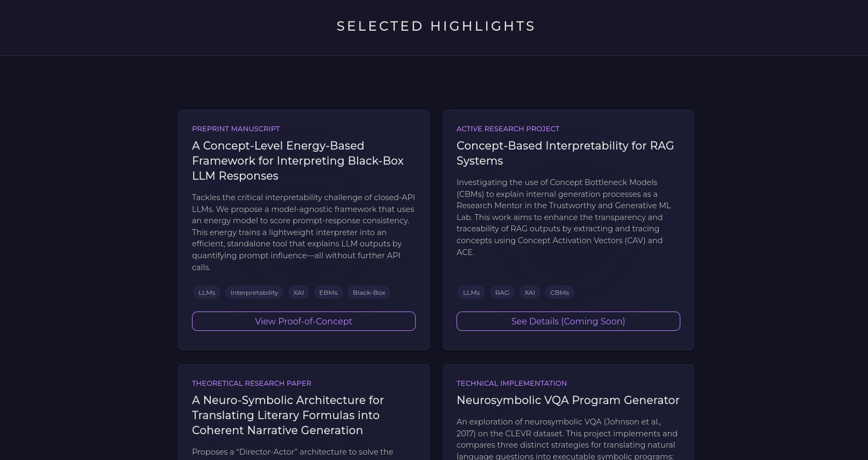The width and height of the screenshot is (868, 460).
Task: Click the Concept-Based Interpretability for RAG Systems title
Action: click(x=565, y=153)
